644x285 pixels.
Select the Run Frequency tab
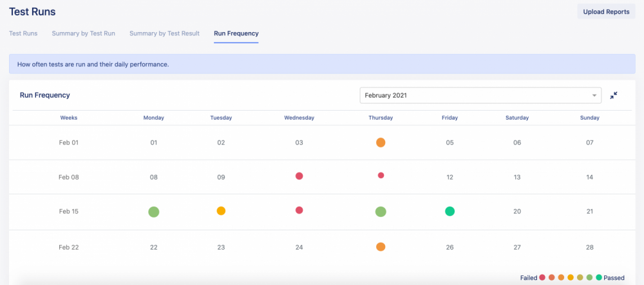(236, 33)
